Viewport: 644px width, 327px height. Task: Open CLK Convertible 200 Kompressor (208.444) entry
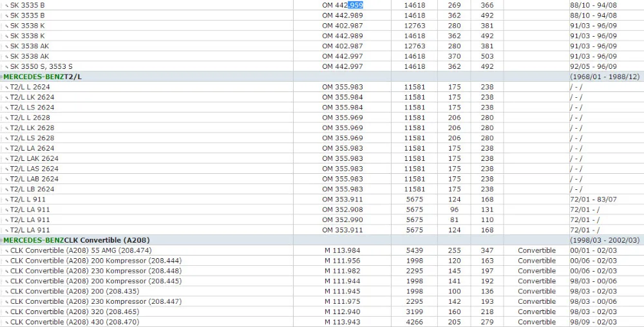tap(96, 261)
